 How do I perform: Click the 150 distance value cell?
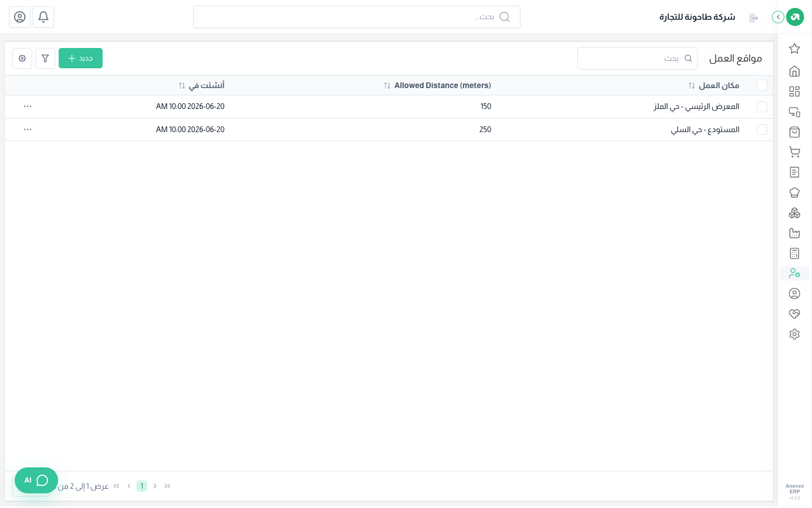[x=486, y=106]
